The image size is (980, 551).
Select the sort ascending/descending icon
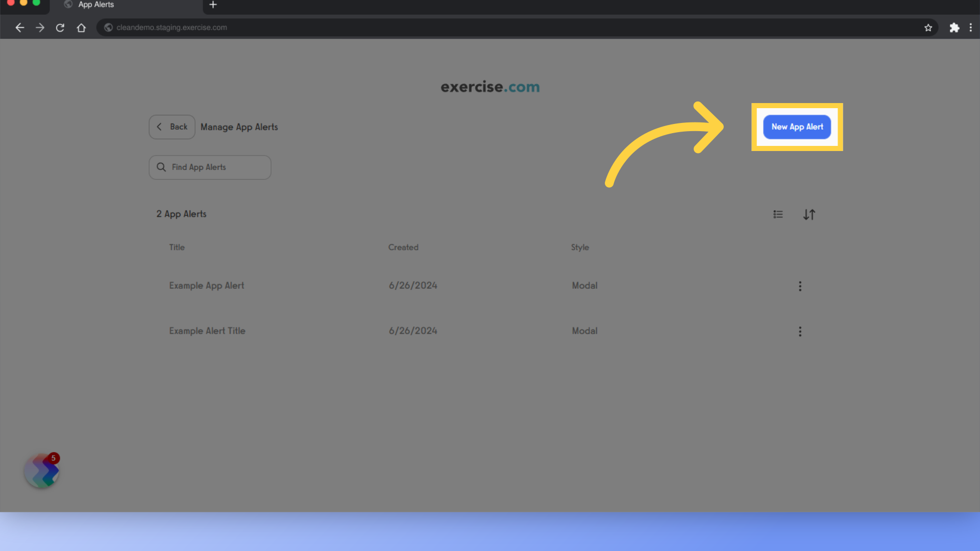coord(809,214)
